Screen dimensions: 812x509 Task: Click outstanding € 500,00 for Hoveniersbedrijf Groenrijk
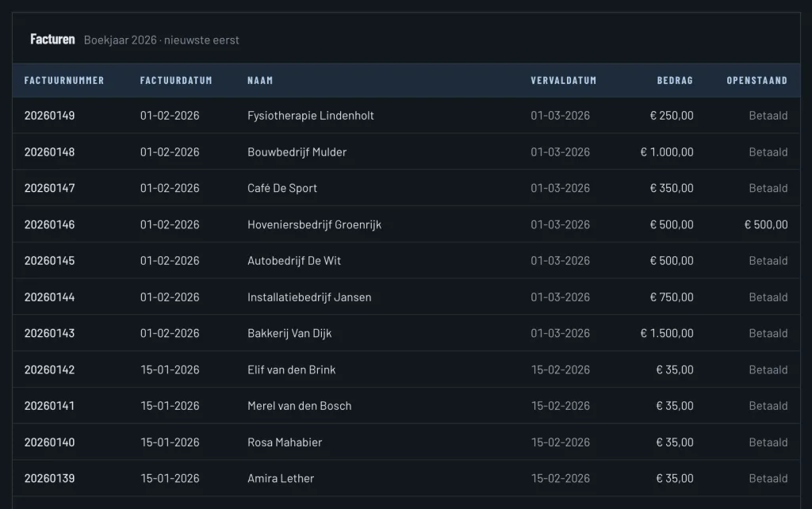coord(766,224)
